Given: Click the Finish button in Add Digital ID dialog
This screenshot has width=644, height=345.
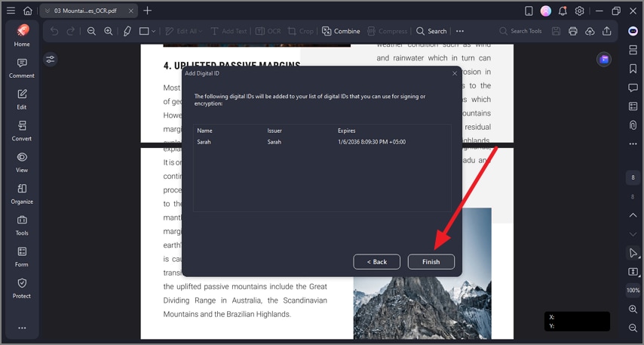Looking at the screenshot, I should pyautogui.click(x=431, y=261).
